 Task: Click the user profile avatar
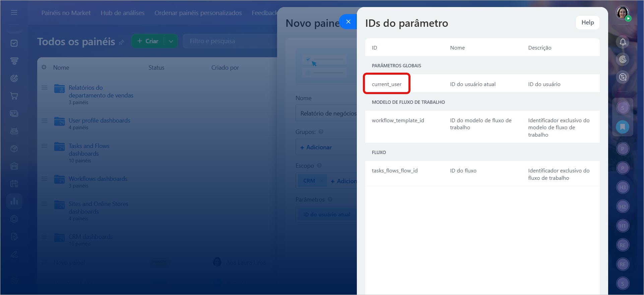pyautogui.click(x=623, y=13)
